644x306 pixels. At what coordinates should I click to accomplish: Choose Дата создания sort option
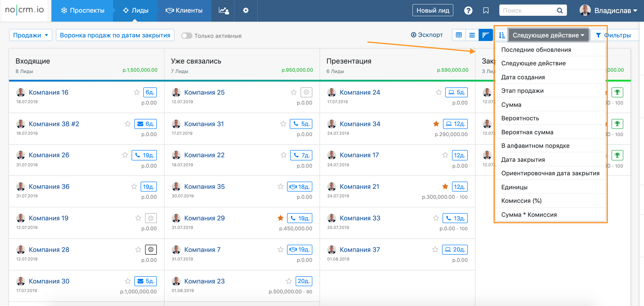pyautogui.click(x=523, y=77)
